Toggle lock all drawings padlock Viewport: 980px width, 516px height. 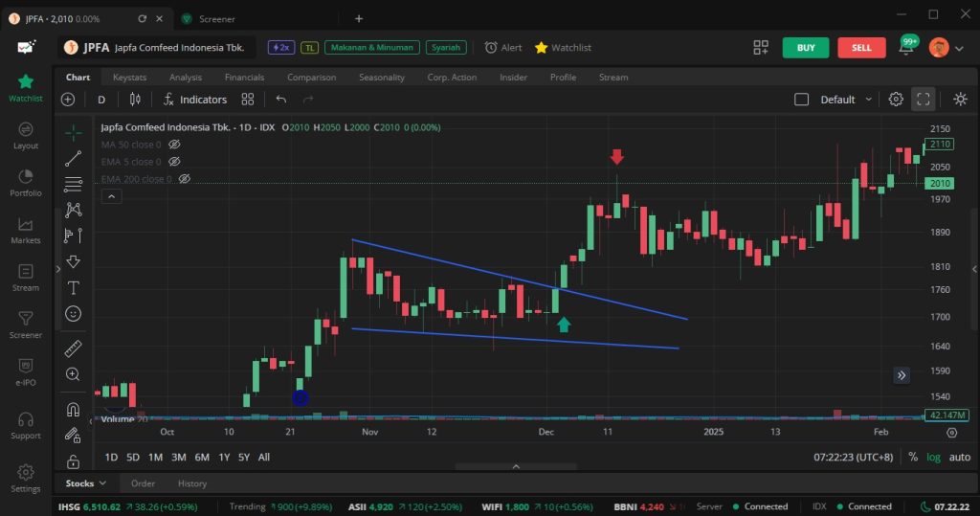[73, 461]
